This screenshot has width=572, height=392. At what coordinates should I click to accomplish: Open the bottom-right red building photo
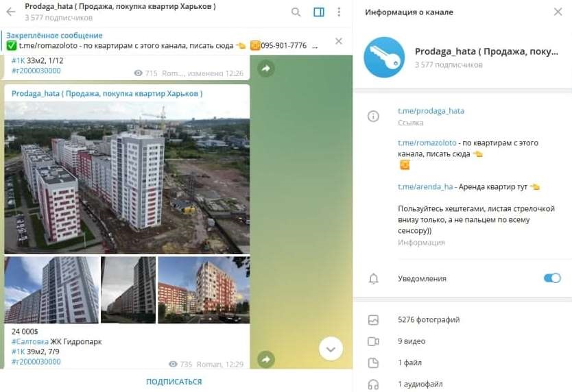coord(204,290)
